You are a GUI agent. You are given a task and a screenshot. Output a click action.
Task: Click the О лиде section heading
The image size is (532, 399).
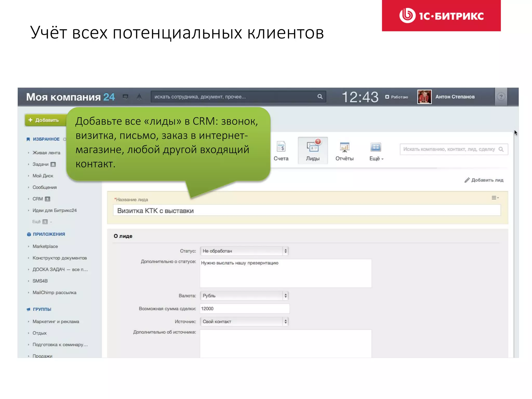coord(123,236)
